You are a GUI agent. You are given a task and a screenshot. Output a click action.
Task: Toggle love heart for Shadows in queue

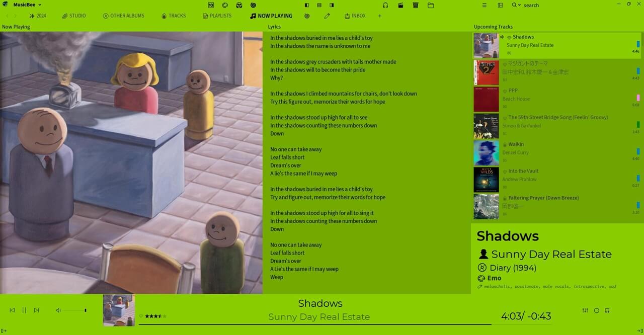coord(509,37)
